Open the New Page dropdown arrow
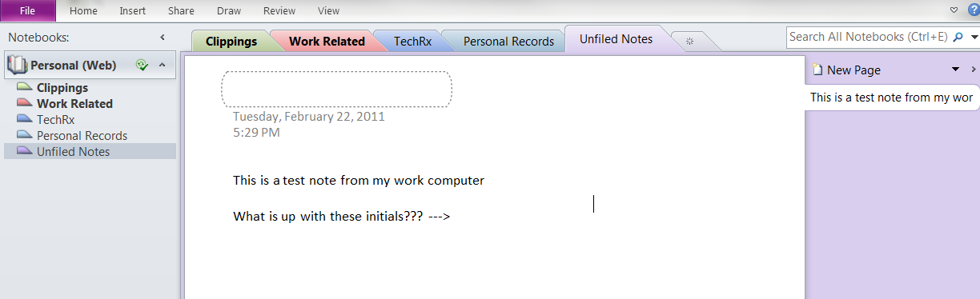This screenshot has width=980, height=299. (955, 70)
